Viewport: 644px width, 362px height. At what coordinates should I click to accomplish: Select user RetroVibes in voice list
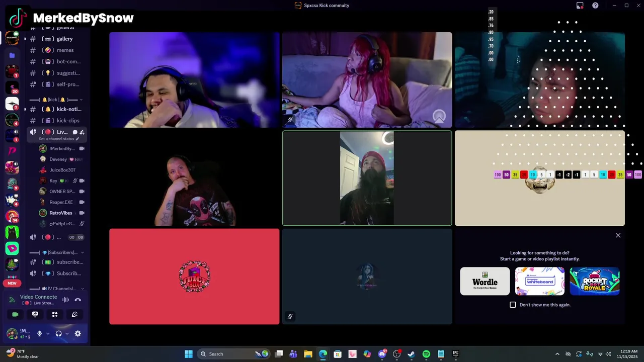(x=61, y=213)
